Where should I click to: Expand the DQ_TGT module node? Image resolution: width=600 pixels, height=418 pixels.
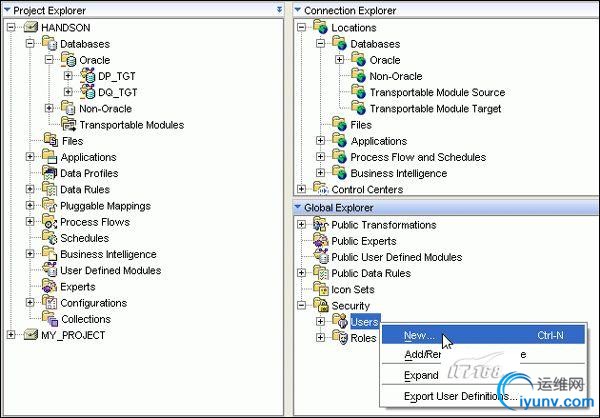[68, 92]
